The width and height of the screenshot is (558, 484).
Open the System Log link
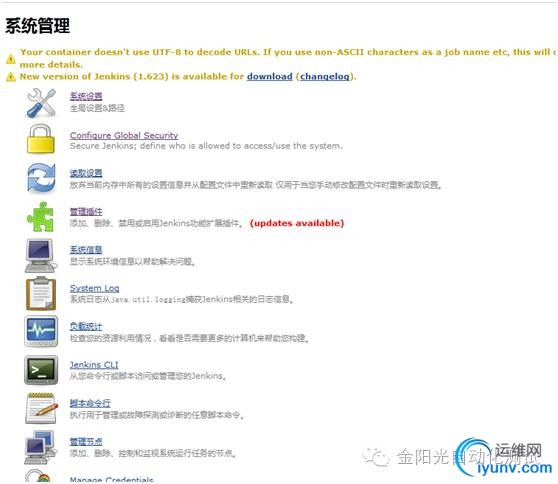pyautogui.click(x=95, y=288)
